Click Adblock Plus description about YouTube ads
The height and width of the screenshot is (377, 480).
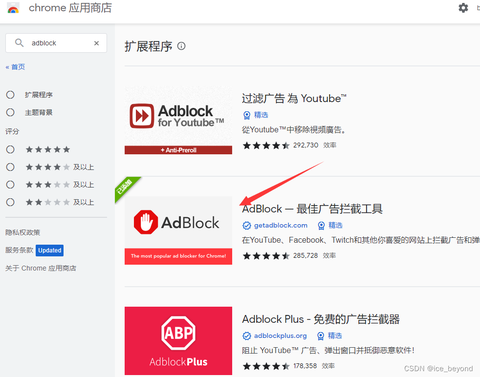[x=328, y=350]
